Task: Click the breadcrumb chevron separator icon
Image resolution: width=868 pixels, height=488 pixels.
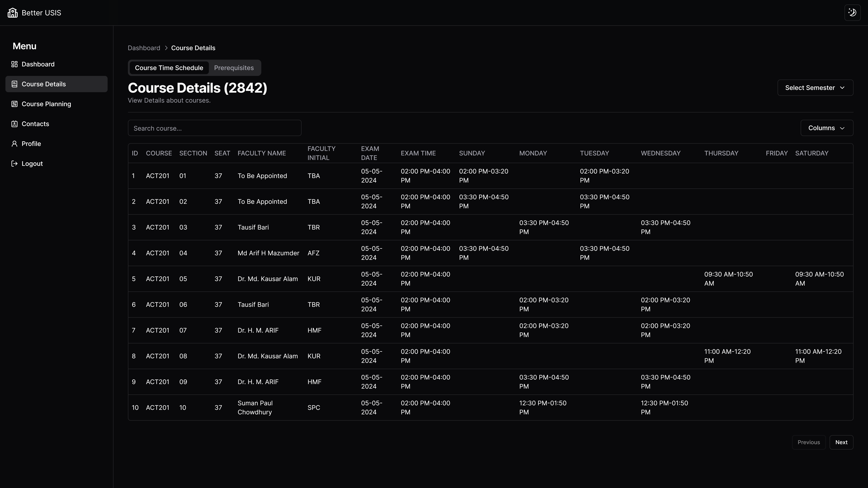Action: [x=166, y=48]
